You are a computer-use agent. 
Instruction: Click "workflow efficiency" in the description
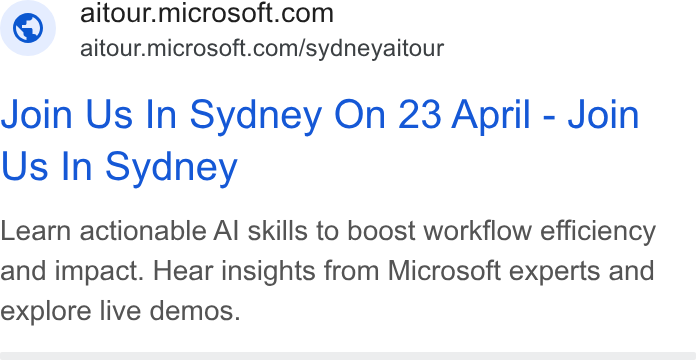(x=539, y=231)
